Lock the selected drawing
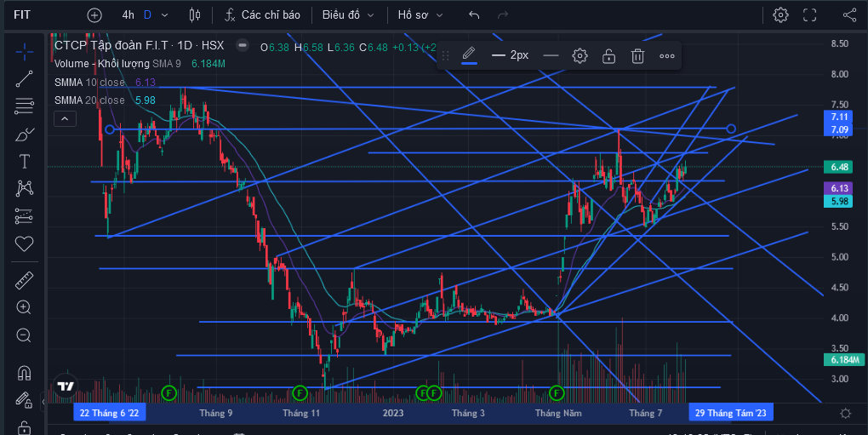This screenshot has height=435, width=868. click(608, 55)
